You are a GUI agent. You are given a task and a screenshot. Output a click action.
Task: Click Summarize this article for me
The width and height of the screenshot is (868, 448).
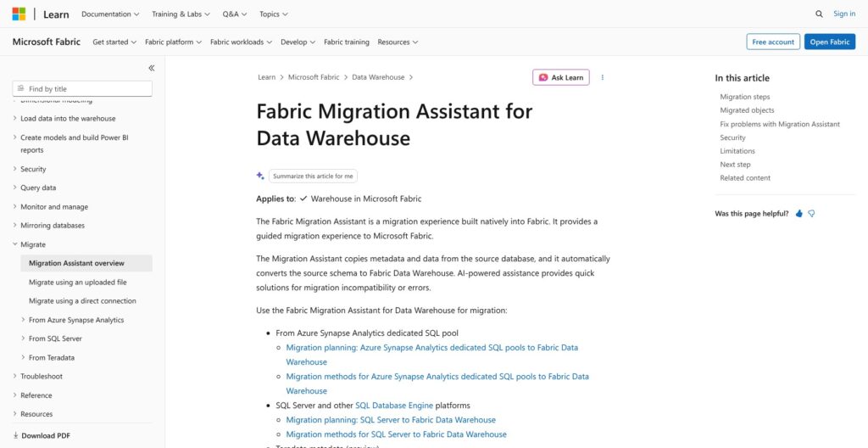313,176
